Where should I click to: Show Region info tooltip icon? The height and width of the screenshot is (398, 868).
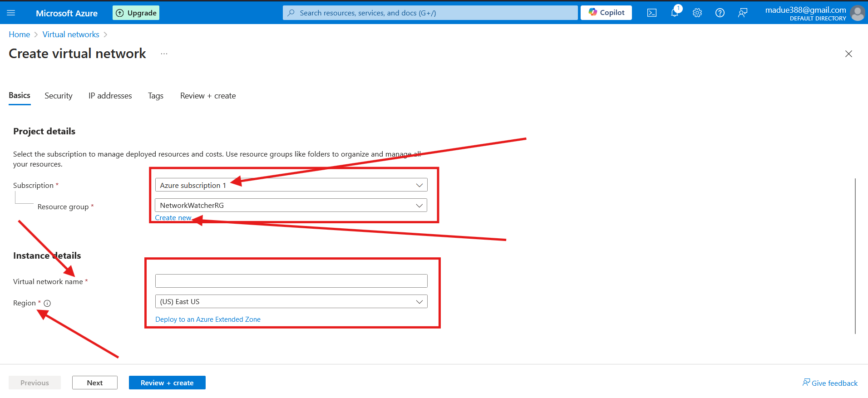tap(47, 303)
